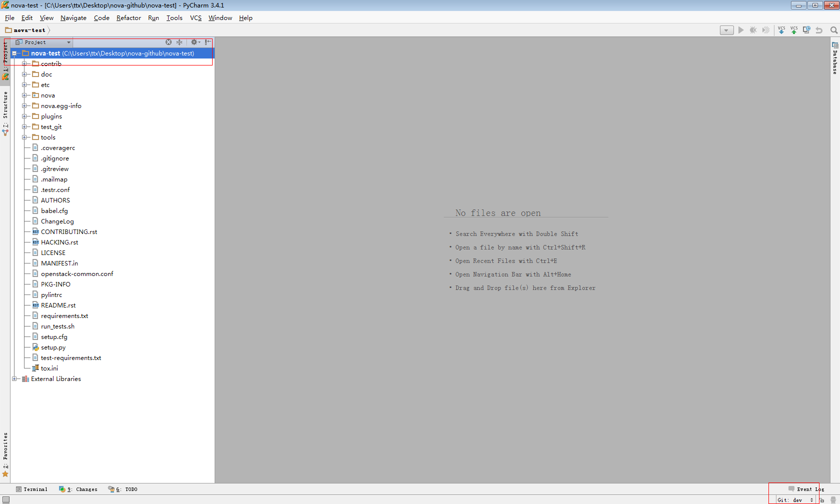Open the Terminal tool window
The width and height of the screenshot is (840, 504).
(32, 489)
